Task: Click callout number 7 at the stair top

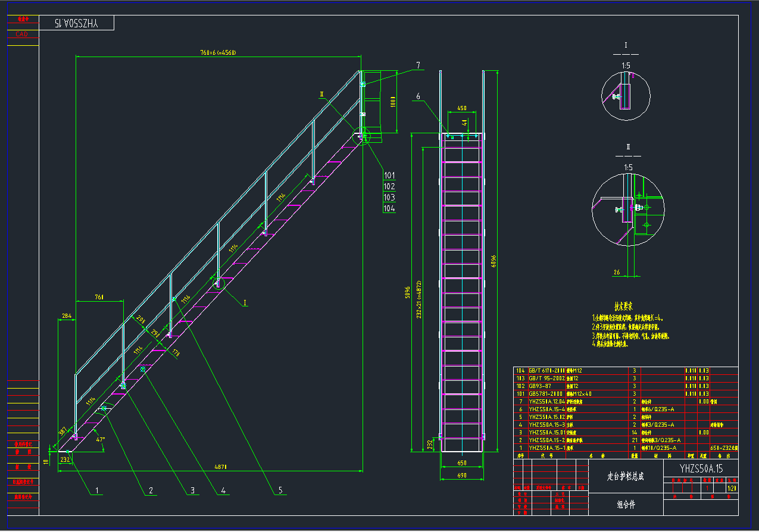Action: click(x=418, y=65)
